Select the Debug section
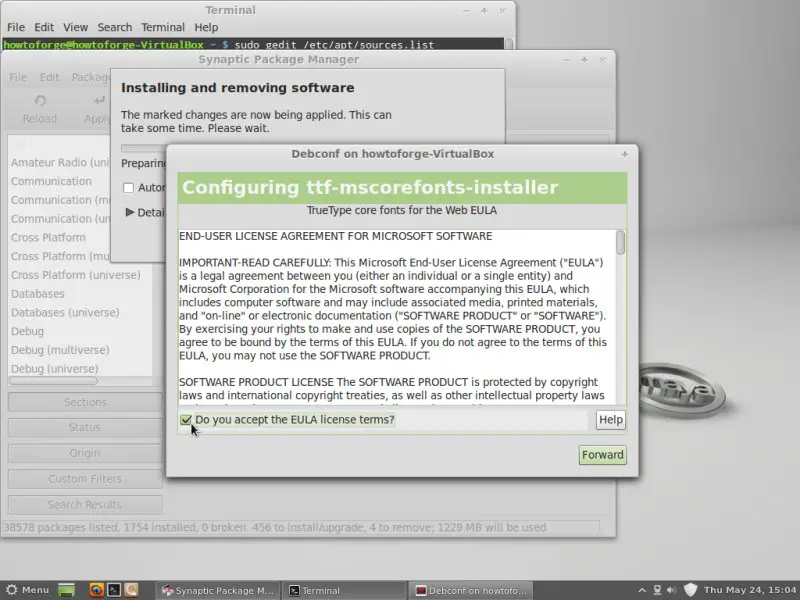The height and width of the screenshot is (600, 800). pyautogui.click(x=28, y=332)
